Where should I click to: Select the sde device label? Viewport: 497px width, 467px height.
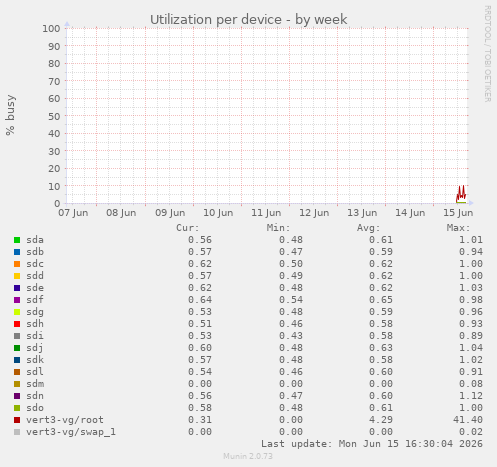click(x=35, y=288)
